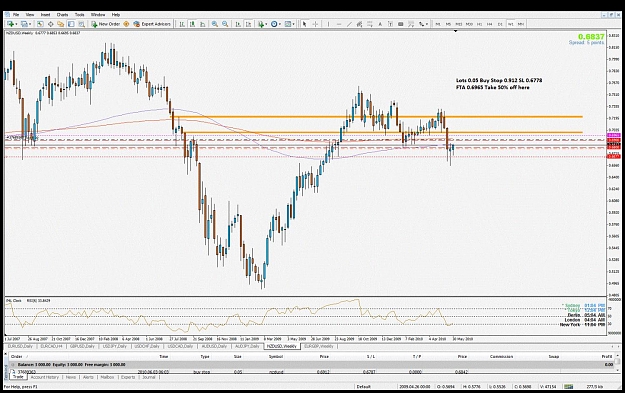Open the View menu
625x393 pixels.
pos(30,14)
